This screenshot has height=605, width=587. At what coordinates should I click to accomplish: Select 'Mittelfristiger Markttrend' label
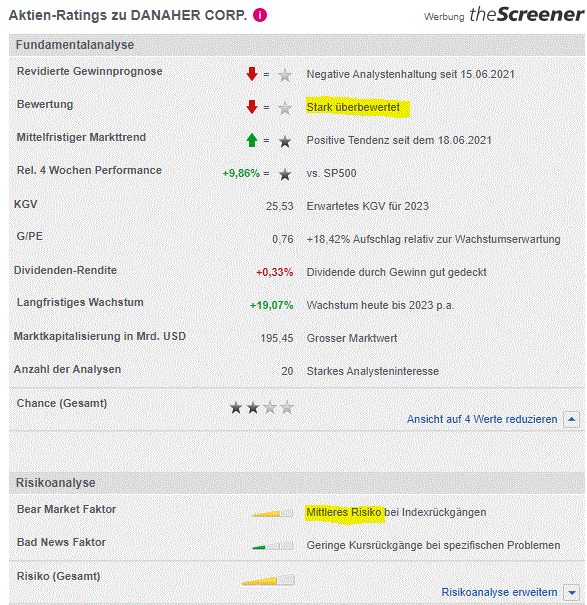[x=81, y=137]
